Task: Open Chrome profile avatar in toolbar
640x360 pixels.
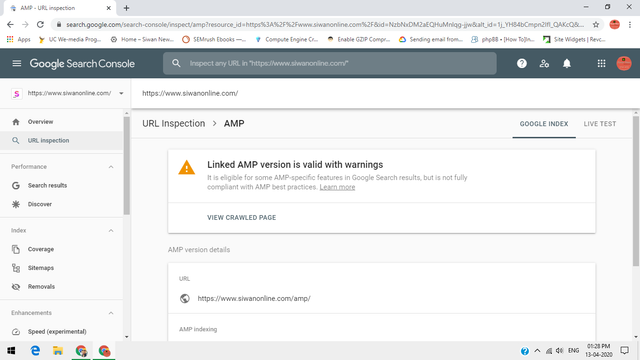Action: click(x=614, y=24)
